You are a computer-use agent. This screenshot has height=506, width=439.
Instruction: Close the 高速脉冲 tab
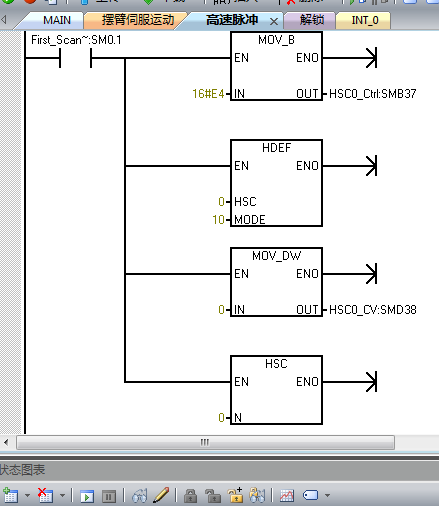click(274, 22)
